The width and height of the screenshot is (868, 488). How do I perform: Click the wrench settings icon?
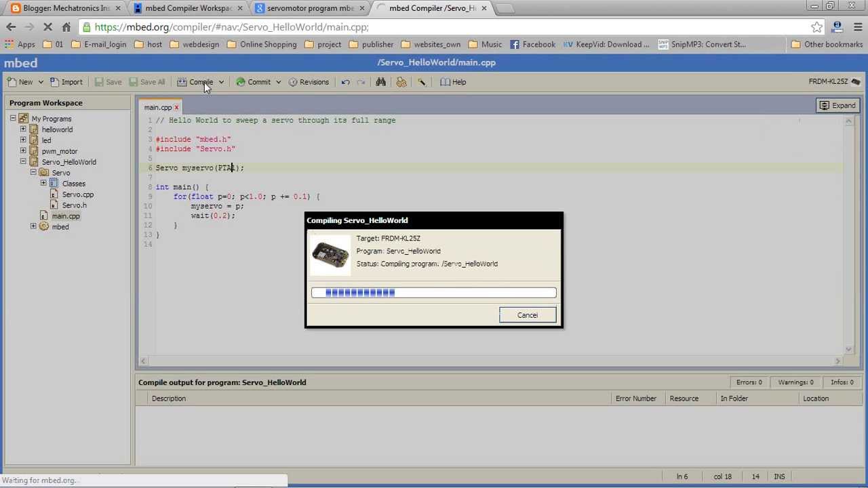(422, 82)
